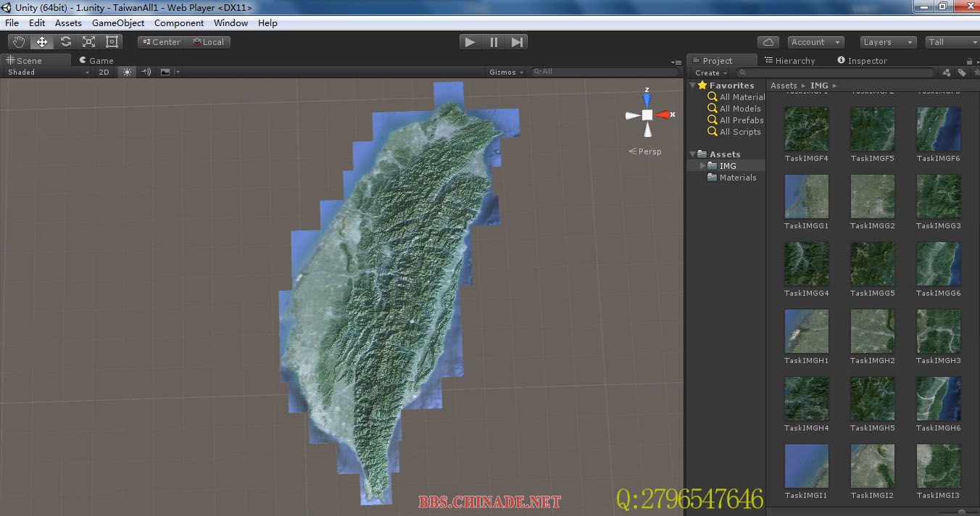Click the Play button
This screenshot has width=980, height=516.
click(470, 42)
